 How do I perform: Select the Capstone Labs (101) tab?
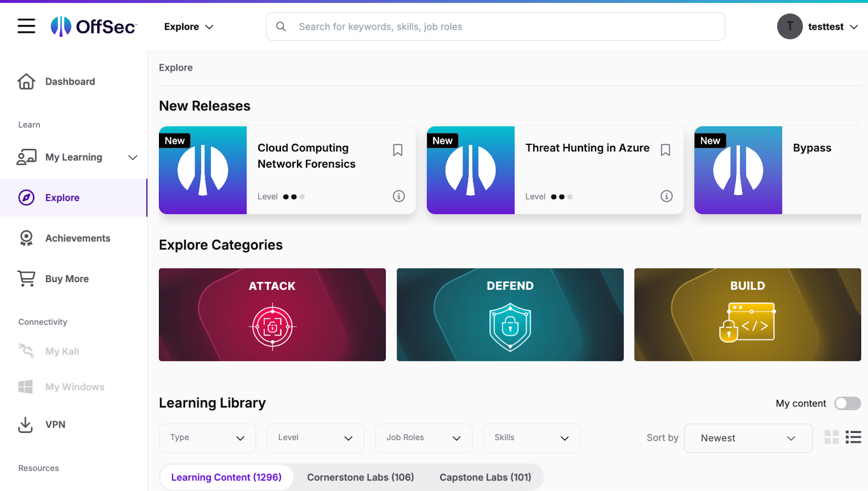pyautogui.click(x=485, y=477)
